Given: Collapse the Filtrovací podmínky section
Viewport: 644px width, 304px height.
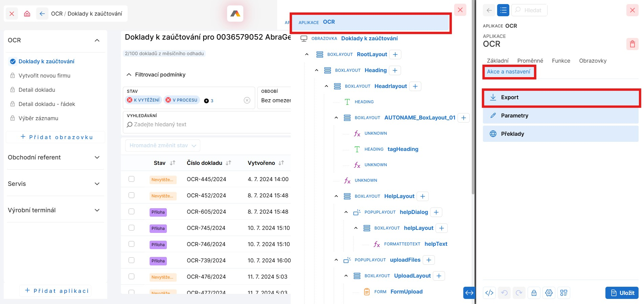Looking at the screenshot, I should (129, 74).
